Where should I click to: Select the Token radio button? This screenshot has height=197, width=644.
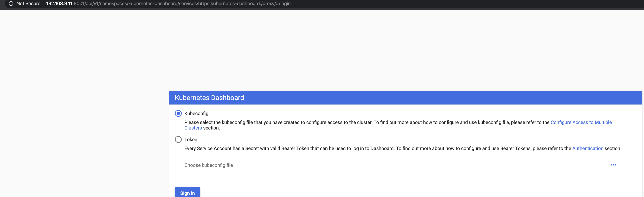point(178,139)
